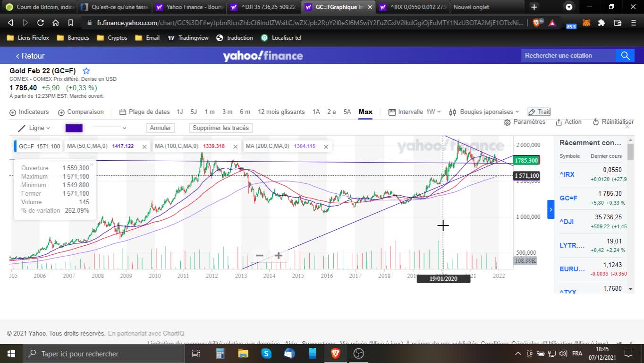Click Réinitialiser chart

613,122
